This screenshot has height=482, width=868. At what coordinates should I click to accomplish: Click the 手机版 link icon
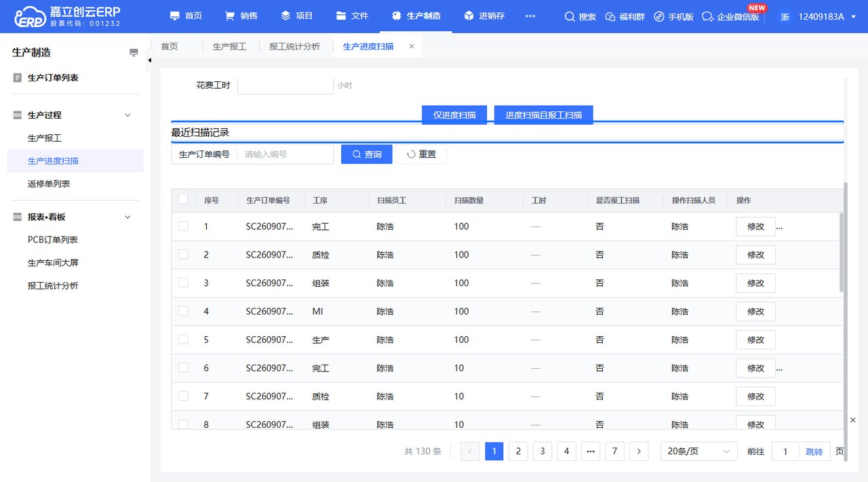659,16
